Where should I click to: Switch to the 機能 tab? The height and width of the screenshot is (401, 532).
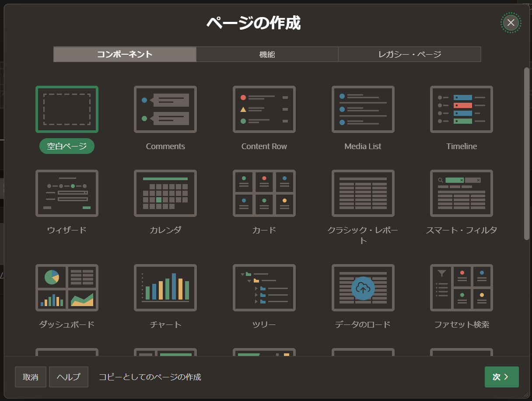coord(267,54)
